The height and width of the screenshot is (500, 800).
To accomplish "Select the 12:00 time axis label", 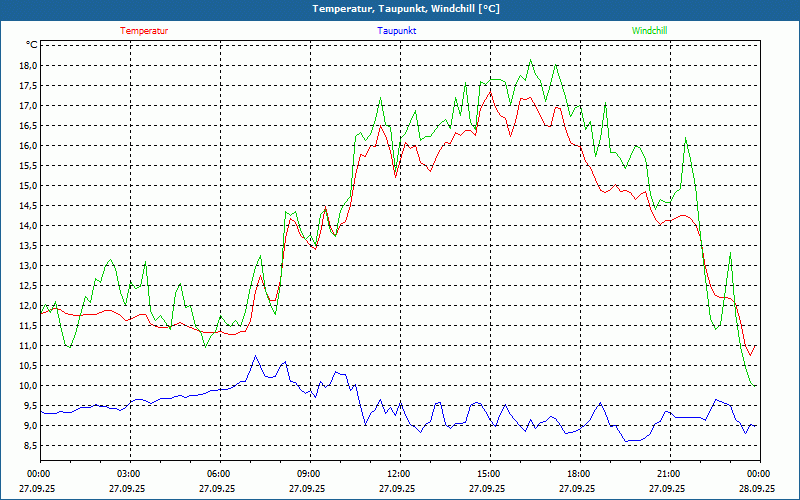I will click(398, 474).
